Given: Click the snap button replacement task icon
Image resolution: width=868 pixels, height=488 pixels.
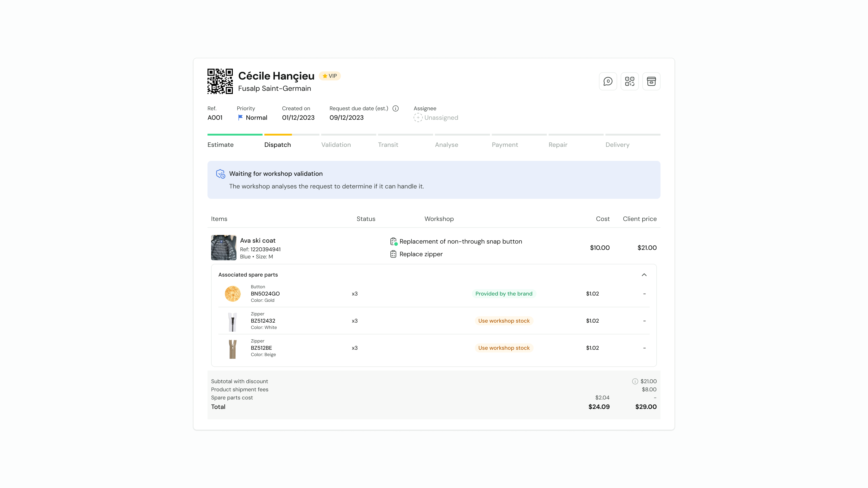Looking at the screenshot, I should tap(393, 242).
